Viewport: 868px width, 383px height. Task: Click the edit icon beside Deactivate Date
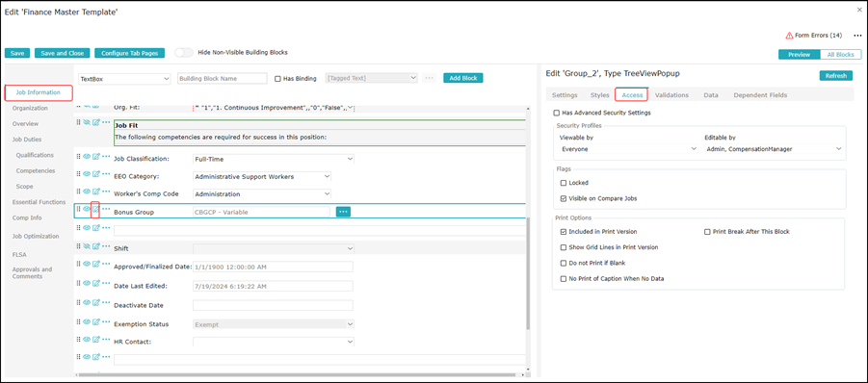point(95,303)
